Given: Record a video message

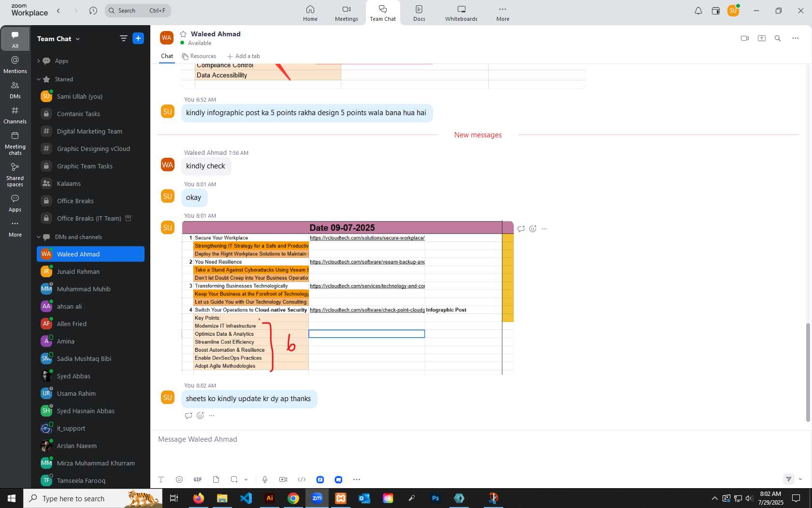Looking at the screenshot, I should (283, 479).
